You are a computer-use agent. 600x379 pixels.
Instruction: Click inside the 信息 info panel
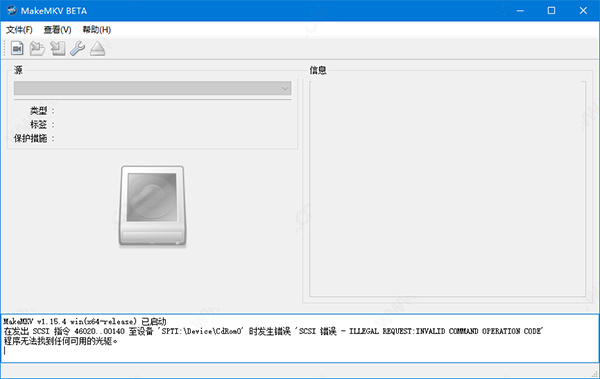point(447,189)
